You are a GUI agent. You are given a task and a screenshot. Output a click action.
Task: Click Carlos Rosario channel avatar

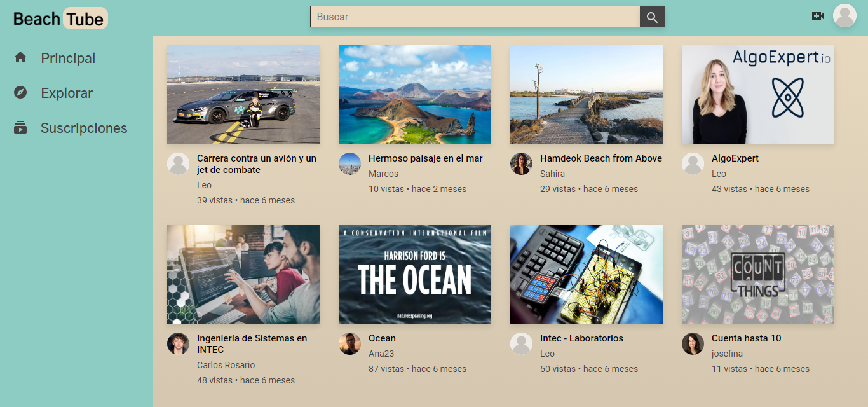click(178, 343)
